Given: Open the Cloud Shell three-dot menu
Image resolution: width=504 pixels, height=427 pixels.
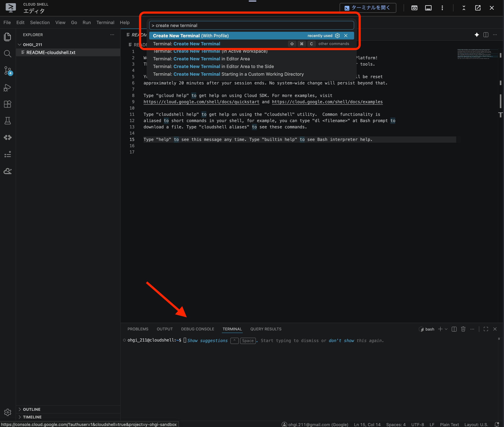Looking at the screenshot, I should tap(442, 8).
